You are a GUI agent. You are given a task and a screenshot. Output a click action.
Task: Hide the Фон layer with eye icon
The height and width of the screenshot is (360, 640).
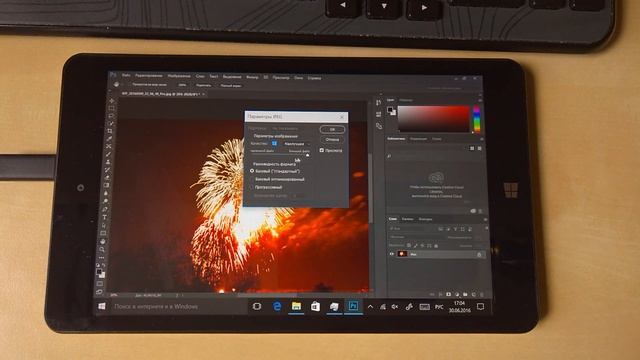tap(392, 254)
